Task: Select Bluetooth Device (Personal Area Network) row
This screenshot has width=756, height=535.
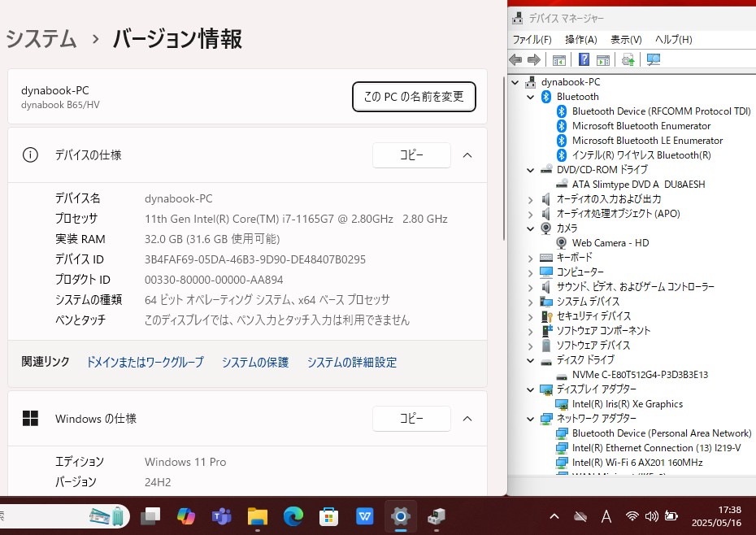Action: (654, 433)
